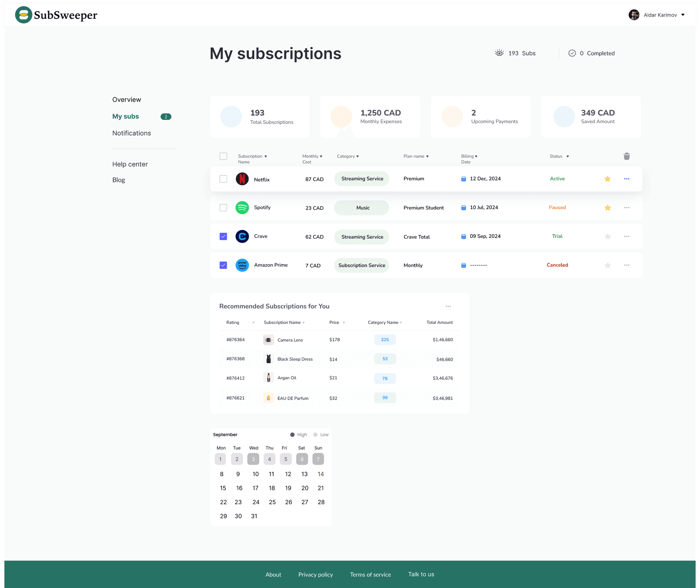The width and height of the screenshot is (700, 588).
Task: Open the more options menu for Crave
Action: (626, 236)
